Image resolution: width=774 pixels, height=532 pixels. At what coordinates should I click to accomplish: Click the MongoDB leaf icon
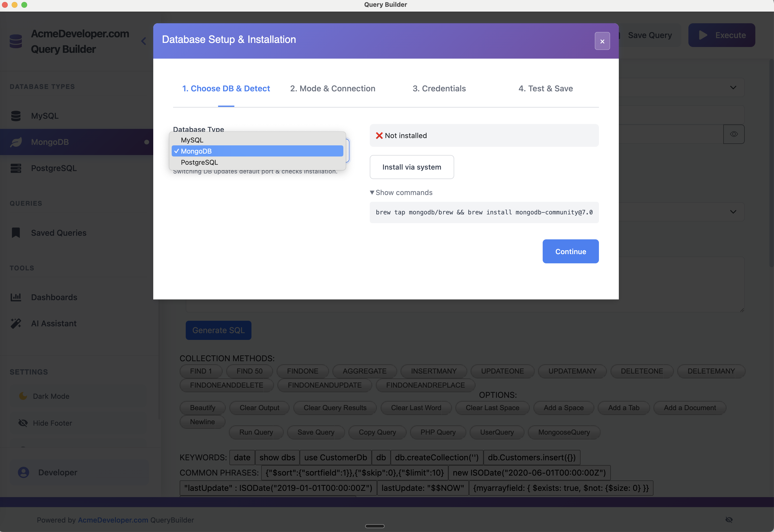(16, 142)
